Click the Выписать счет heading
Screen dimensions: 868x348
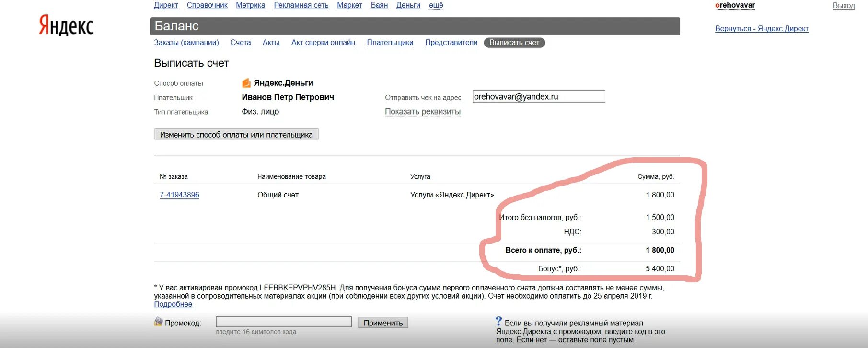[191, 63]
